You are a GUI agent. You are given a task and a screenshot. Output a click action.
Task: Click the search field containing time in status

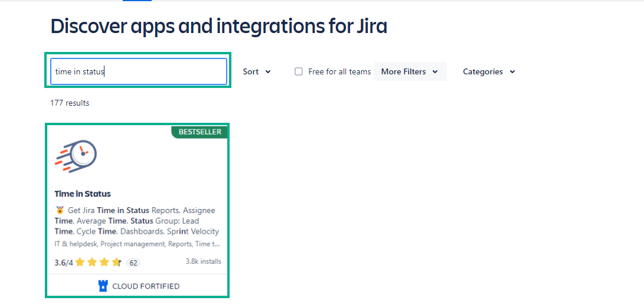138,71
